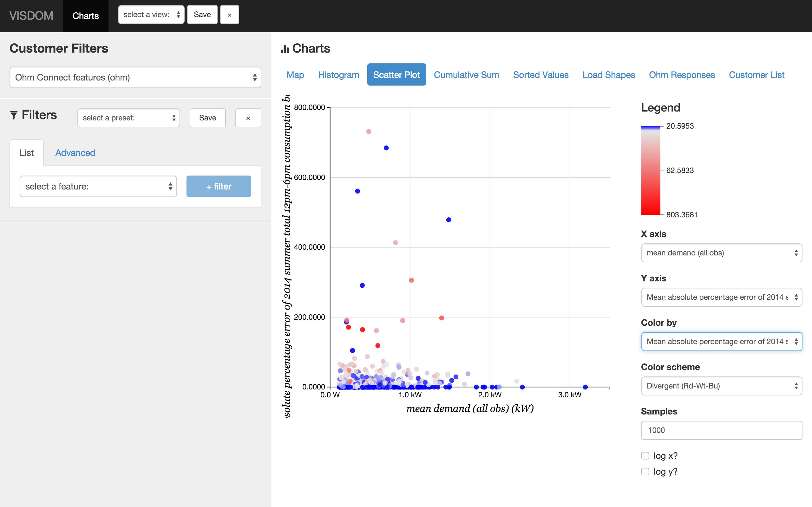Expand the select a feature dropdown
812x507 pixels.
tap(98, 186)
